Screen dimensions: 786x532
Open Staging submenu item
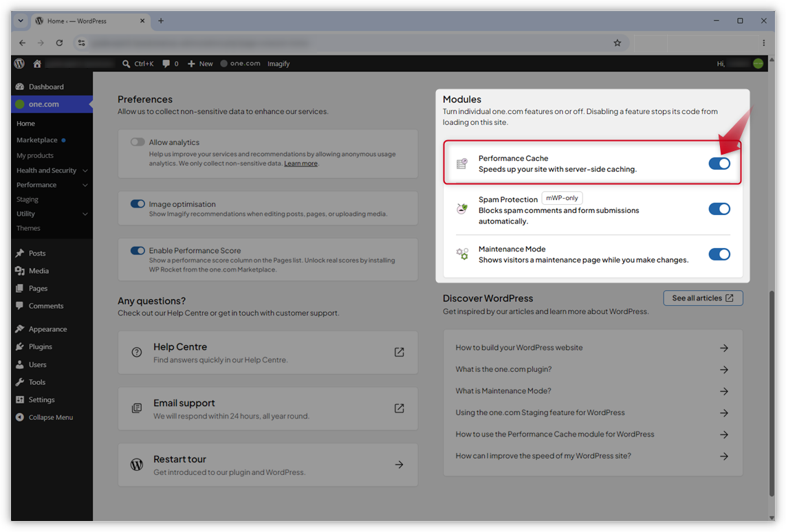(x=27, y=199)
